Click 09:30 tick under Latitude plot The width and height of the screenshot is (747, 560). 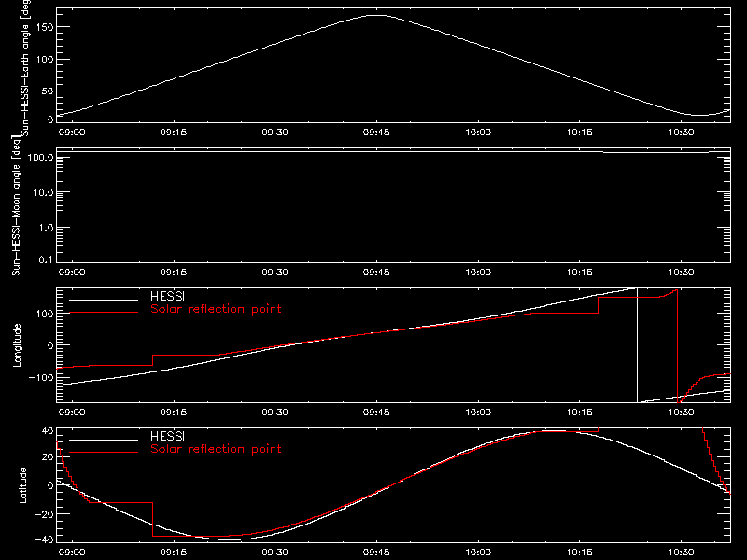click(x=275, y=552)
